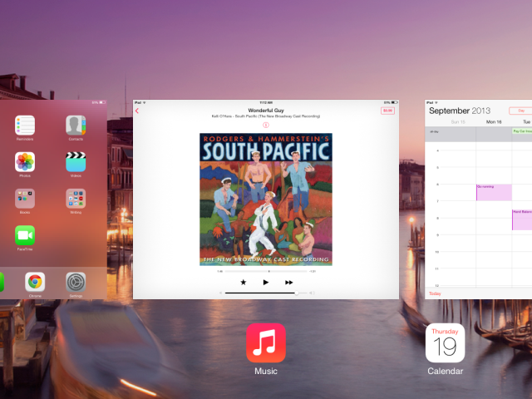532x399 pixels.
Task: Tap the September 2013 calendar title
Action: [460, 111]
